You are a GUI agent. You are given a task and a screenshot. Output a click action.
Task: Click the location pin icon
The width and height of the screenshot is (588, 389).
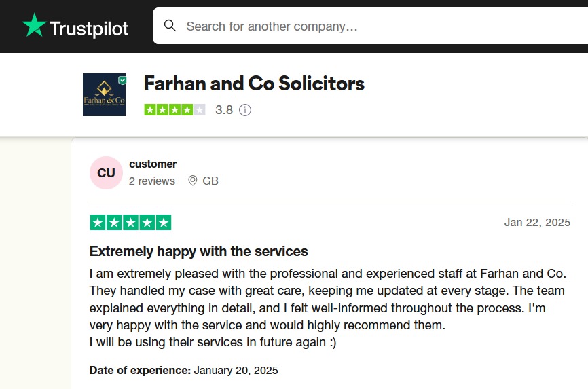[x=192, y=181]
